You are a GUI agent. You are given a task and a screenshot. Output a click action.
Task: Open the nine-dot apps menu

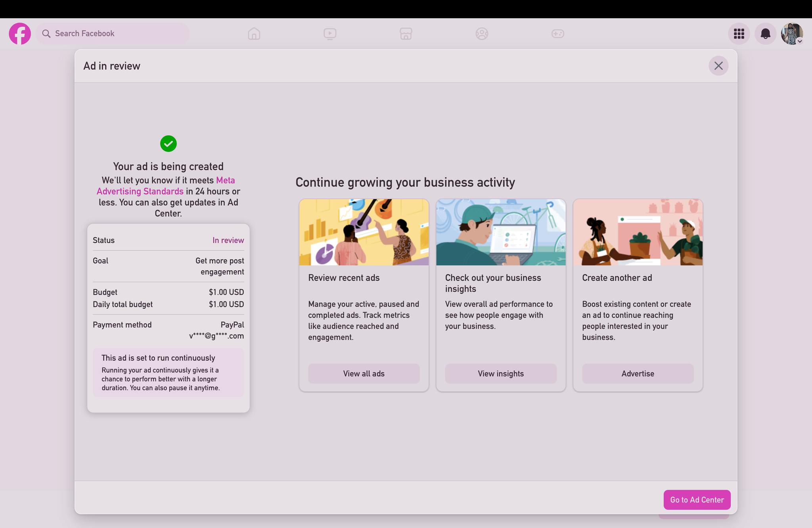tap(739, 34)
